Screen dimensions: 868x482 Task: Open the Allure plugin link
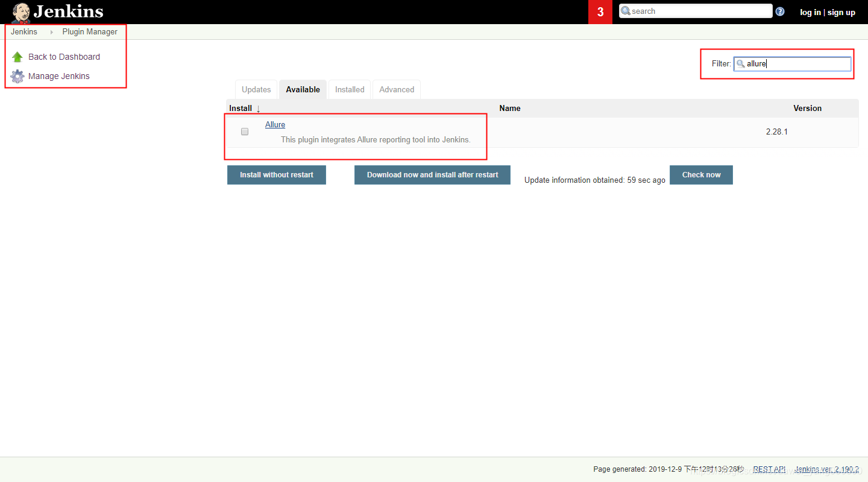pyautogui.click(x=275, y=124)
